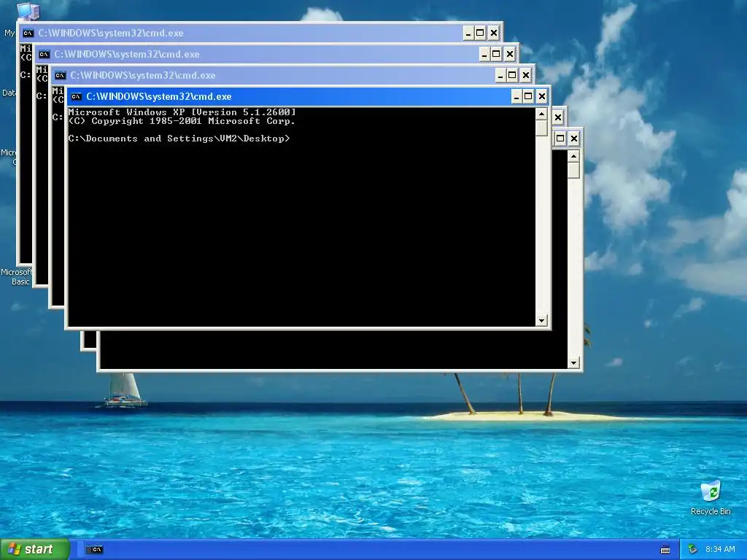Viewport: 747px width, 560px height.
Task: Minimize the second inactive cmd window from the top
Action: pos(484,54)
